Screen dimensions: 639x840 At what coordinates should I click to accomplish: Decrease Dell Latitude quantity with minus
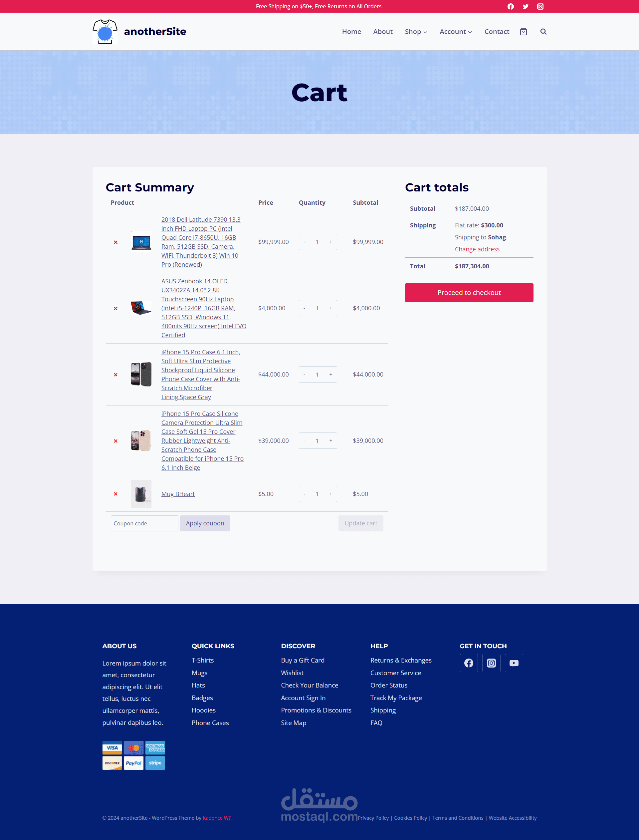pos(304,242)
